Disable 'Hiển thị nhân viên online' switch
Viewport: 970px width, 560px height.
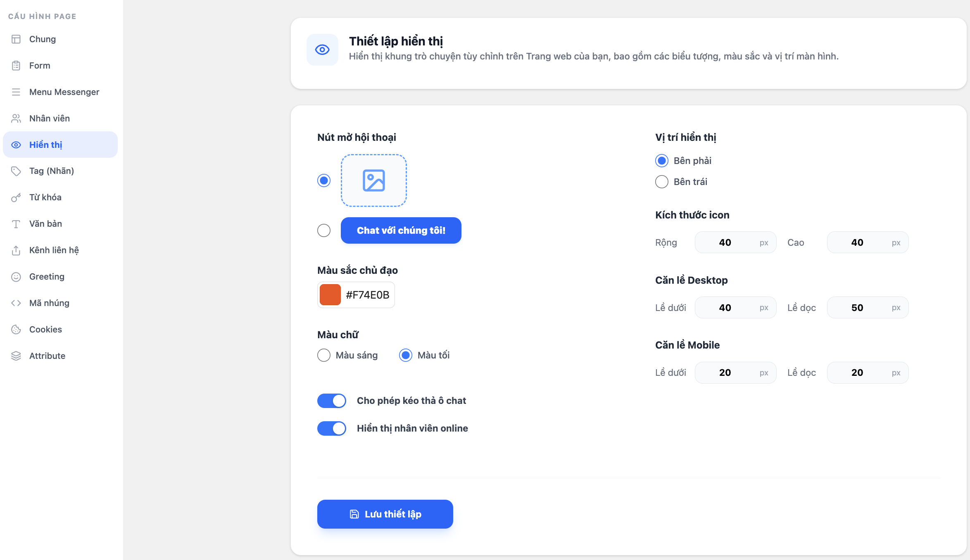point(331,428)
